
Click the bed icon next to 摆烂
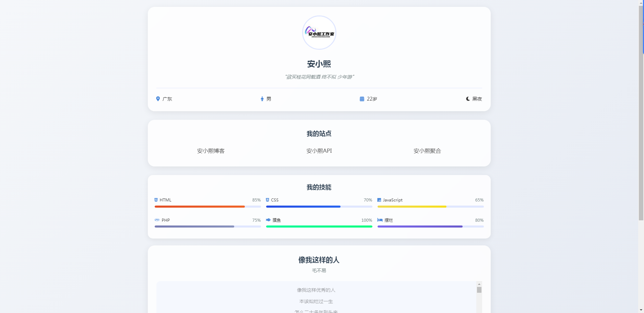(x=380, y=220)
